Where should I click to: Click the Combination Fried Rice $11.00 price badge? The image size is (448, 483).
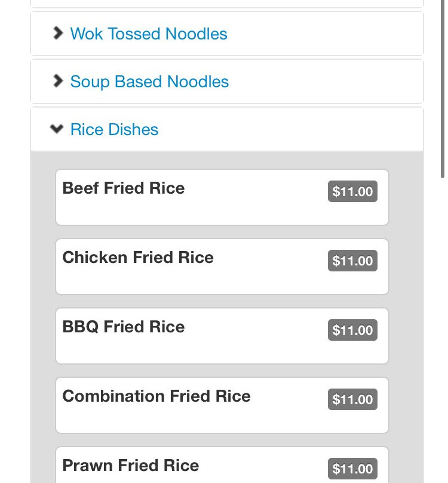coord(352,400)
